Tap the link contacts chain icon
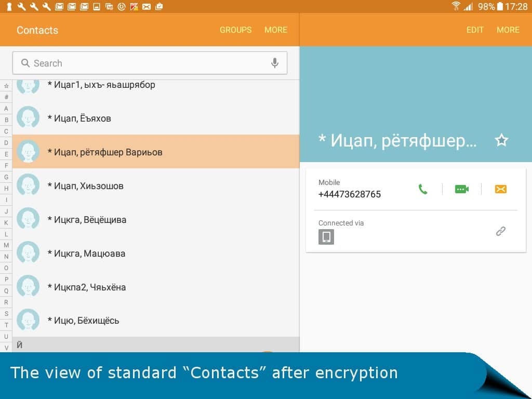This screenshot has height=399, width=532. 500,231
